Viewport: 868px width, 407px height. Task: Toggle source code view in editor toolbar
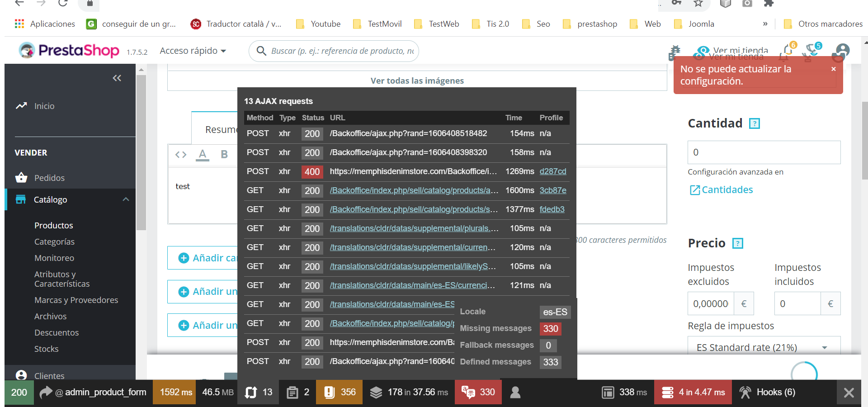[x=181, y=155]
